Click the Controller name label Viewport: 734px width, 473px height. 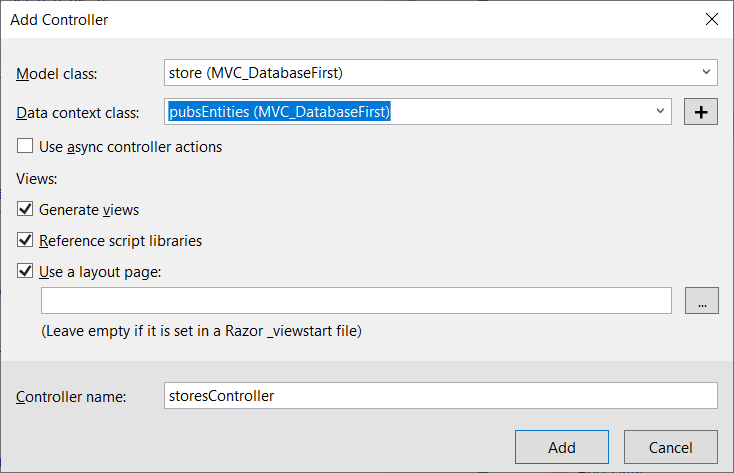(x=71, y=397)
